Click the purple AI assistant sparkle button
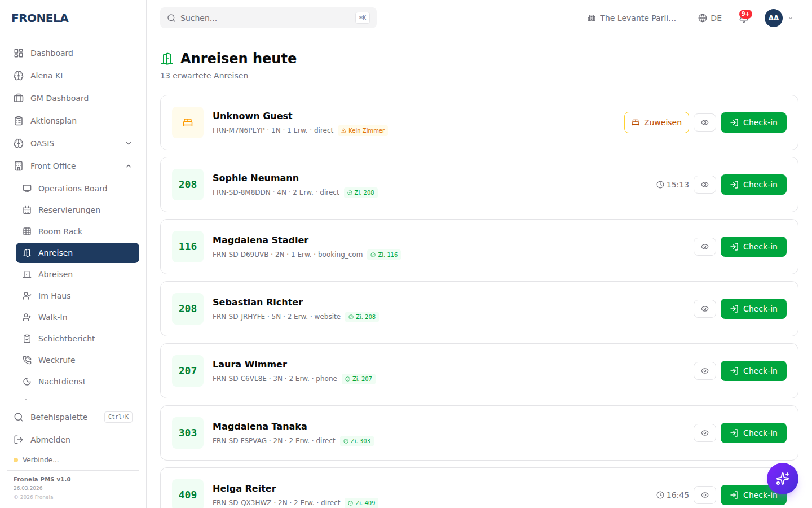This screenshot has width=812, height=508. [782, 479]
